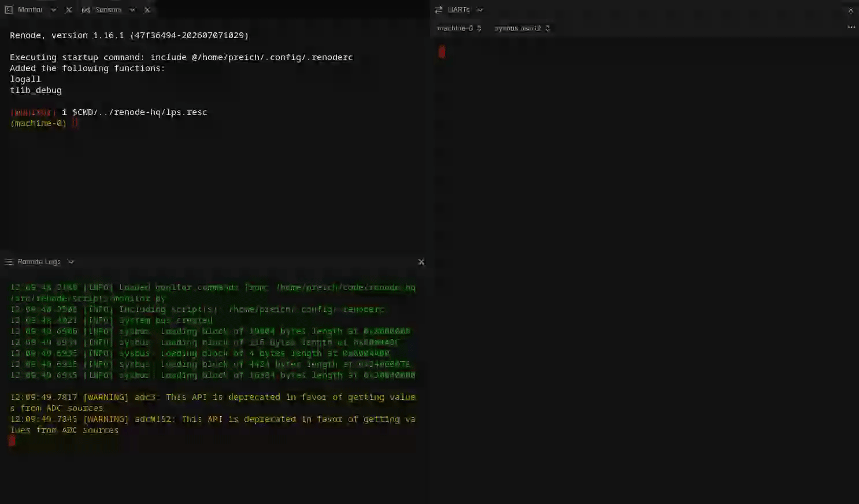Select the Renode Logs panel tab
This screenshot has width=859, height=504.
[39, 262]
